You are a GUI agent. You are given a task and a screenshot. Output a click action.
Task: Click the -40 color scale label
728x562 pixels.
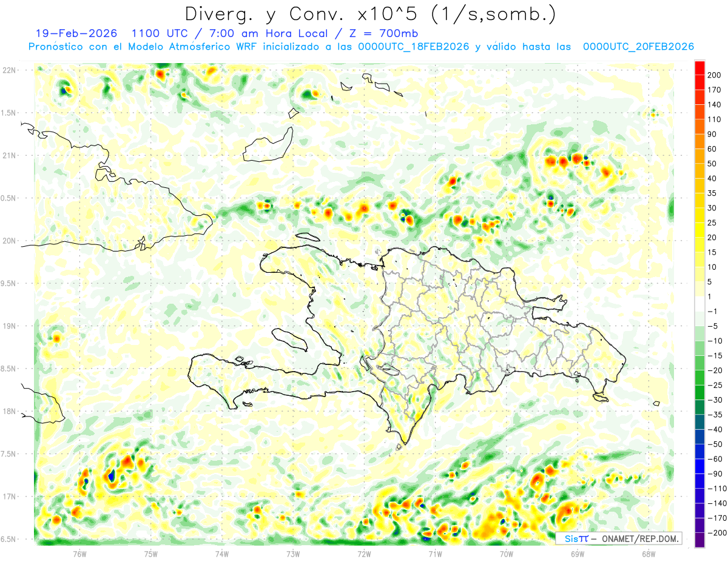(715, 429)
